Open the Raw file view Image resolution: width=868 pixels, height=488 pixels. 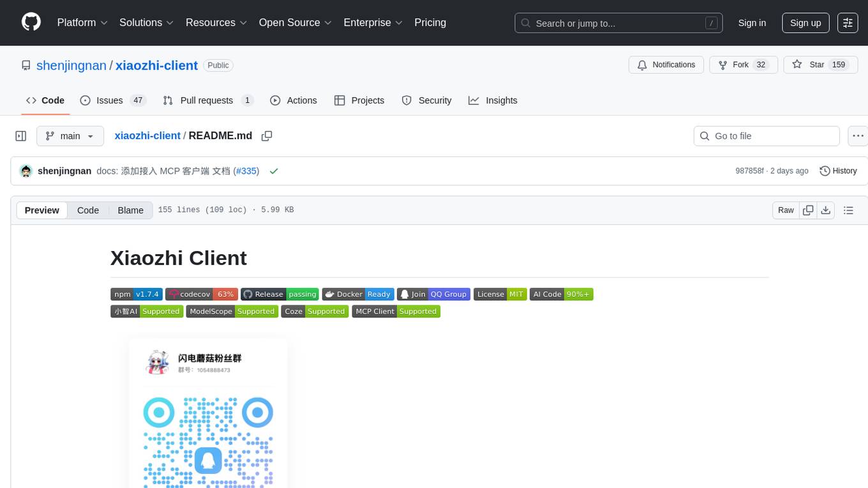pyautogui.click(x=786, y=210)
